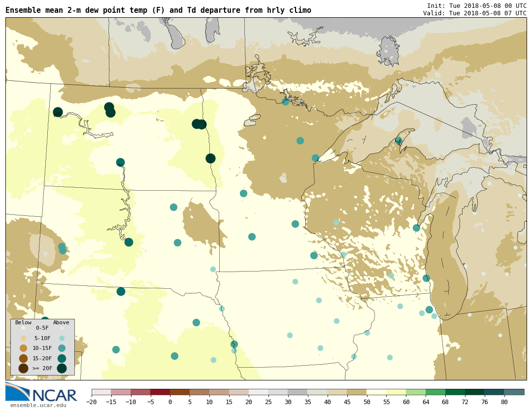The image size is (532, 411).
Task: Click the teal 10-15F Above legend circle
Action: point(62,348)
